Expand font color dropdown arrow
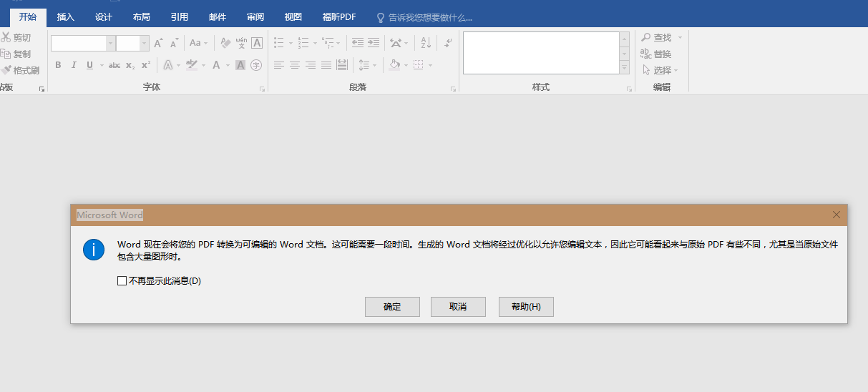This screenshot has width=868, height=392. (228, 65)
